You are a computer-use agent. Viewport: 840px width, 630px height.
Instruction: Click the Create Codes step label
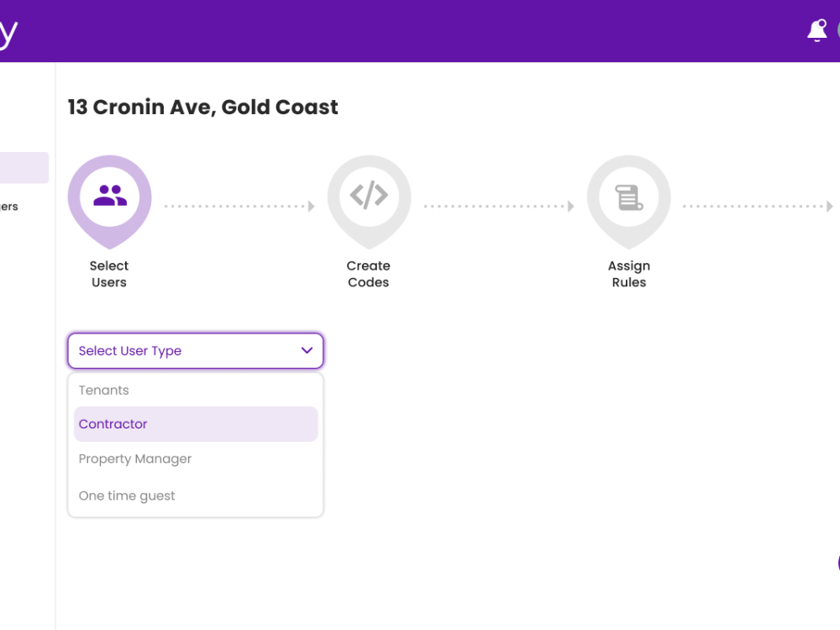tap(369, 274)
